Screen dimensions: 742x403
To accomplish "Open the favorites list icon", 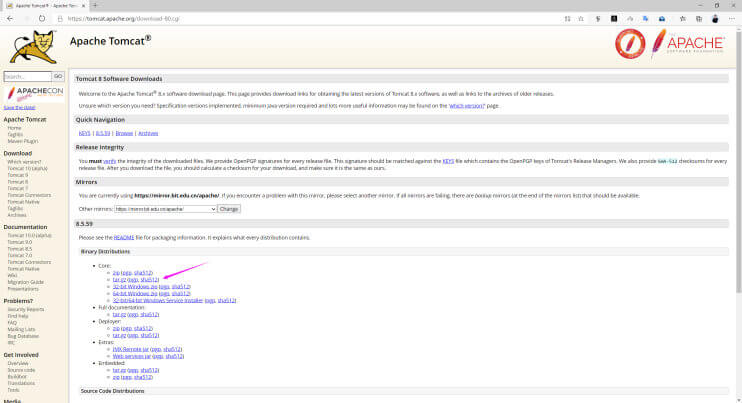I will (682, 18).
